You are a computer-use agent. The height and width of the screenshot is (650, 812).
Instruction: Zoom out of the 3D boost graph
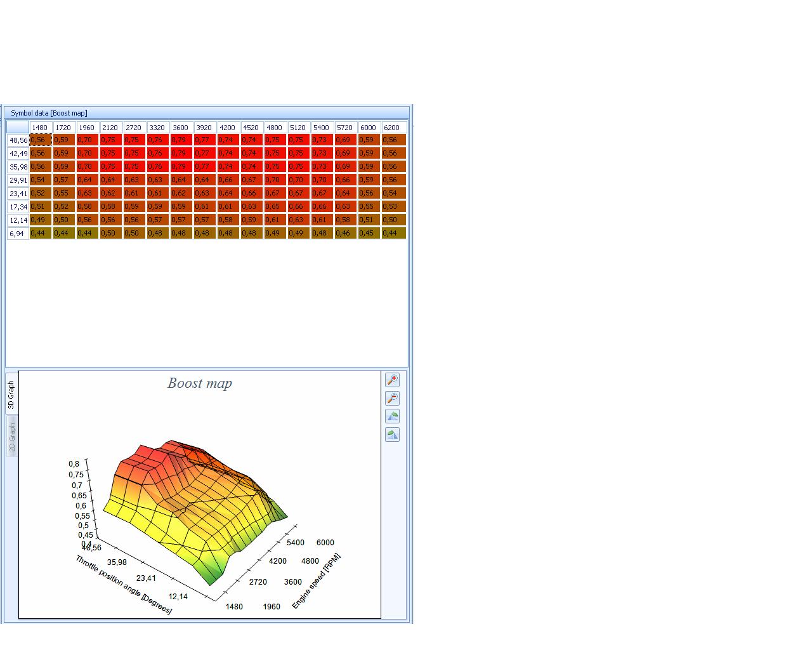coord(392,398)
